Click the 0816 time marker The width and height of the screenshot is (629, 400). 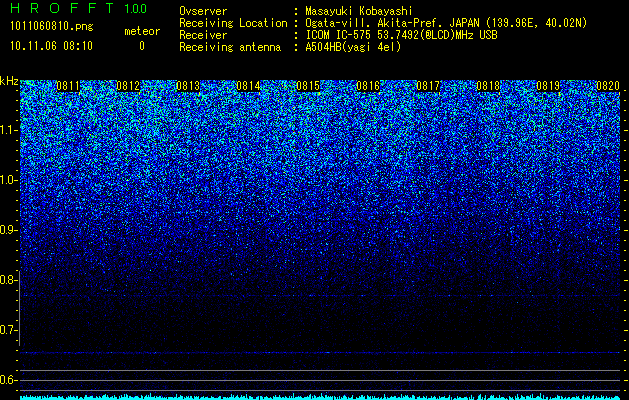click(368, 86)
